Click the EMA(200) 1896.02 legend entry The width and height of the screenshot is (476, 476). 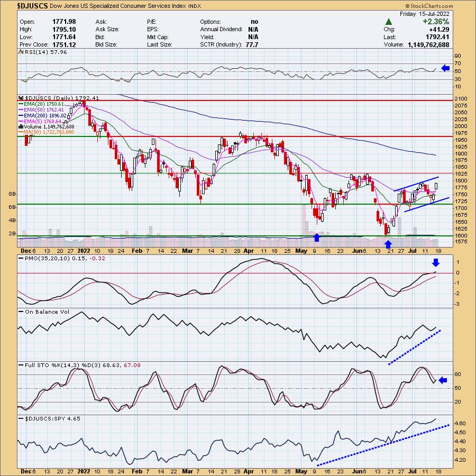(x=45, y=115)
